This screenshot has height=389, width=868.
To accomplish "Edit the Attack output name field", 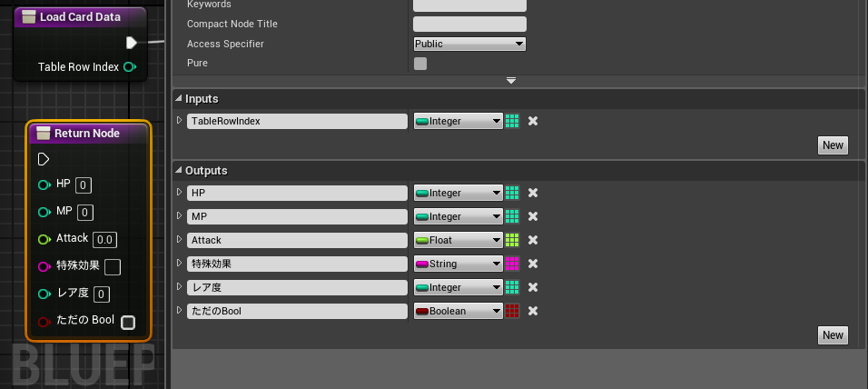I will pyautogui.click(x=297, y=241).
